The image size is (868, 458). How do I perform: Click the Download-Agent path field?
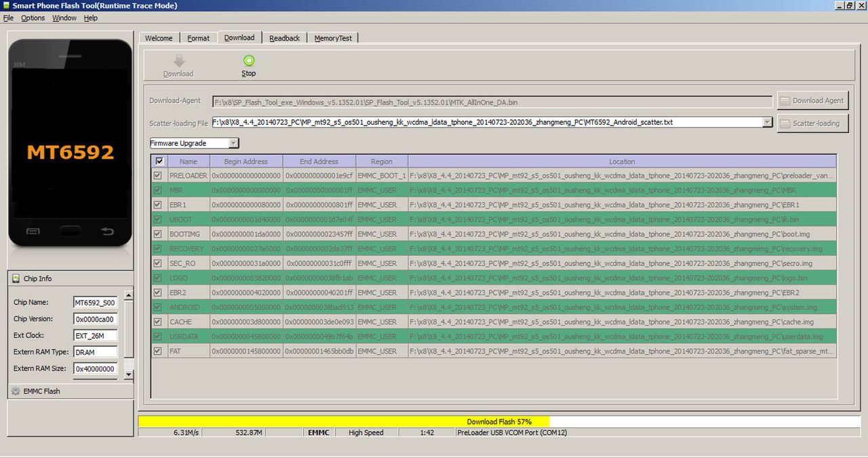pos(492,102)
